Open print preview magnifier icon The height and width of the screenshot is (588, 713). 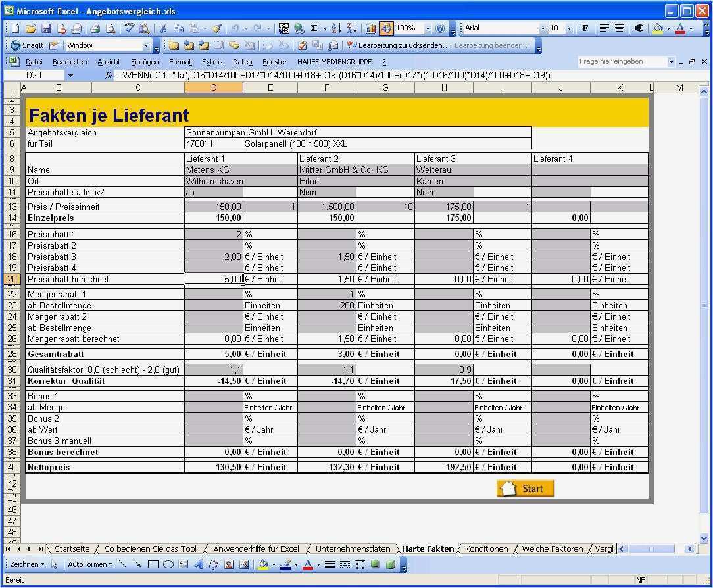(111, 28)
